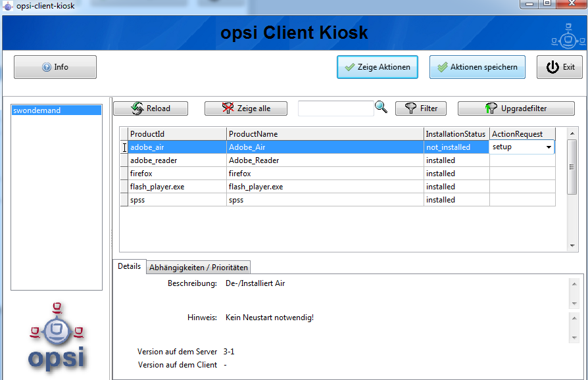Viewport: 588px width, 380px height.
Task: Click Hinweis field scroll down arrow
Action: (574, 338)
